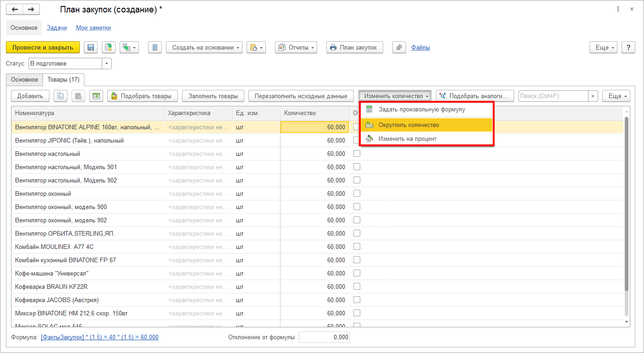Paste rows icon in the Товары toolbar

tap(78, 96)
